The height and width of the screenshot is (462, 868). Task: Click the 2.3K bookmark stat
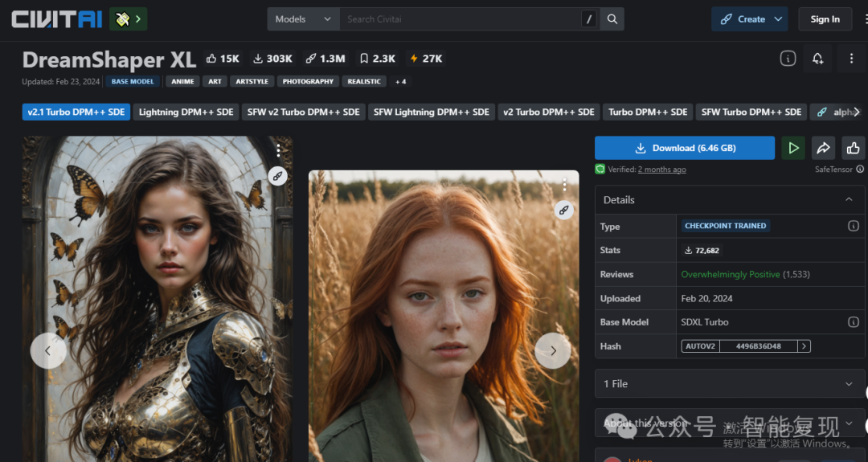pos(378,59)
